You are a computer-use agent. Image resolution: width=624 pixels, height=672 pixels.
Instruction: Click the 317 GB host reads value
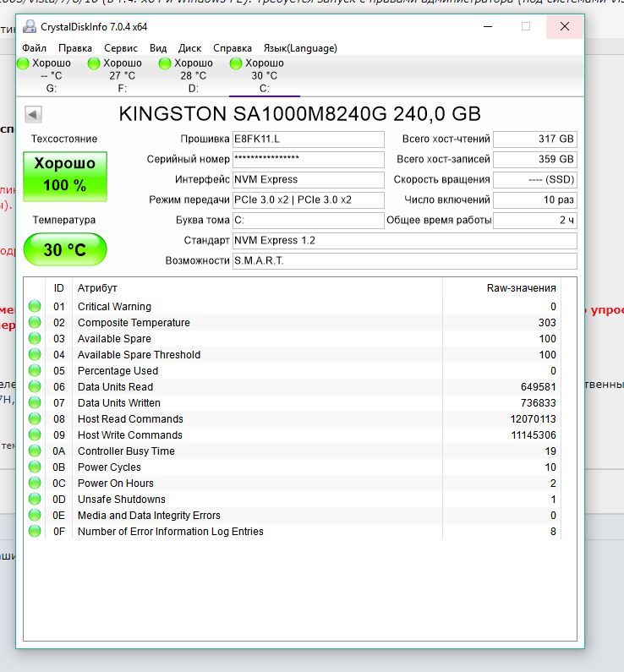click(x=535, y=139)
